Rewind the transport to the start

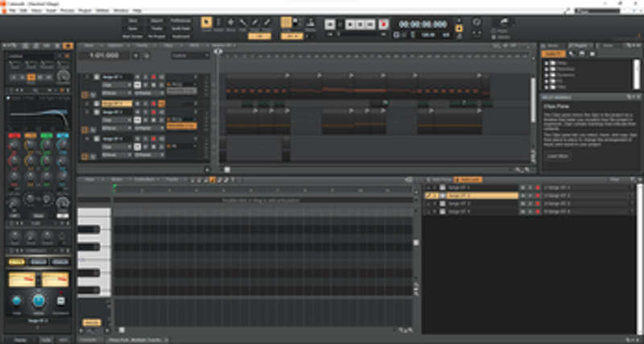click(x=329, y=24)
